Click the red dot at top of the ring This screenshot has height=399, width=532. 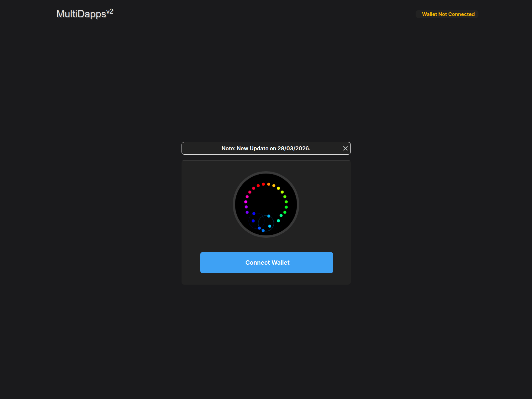(263, 184)
